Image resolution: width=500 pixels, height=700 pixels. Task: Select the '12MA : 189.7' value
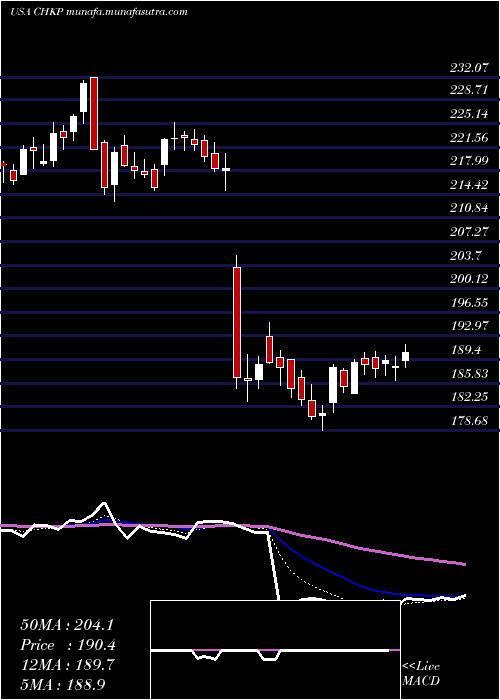67,665
